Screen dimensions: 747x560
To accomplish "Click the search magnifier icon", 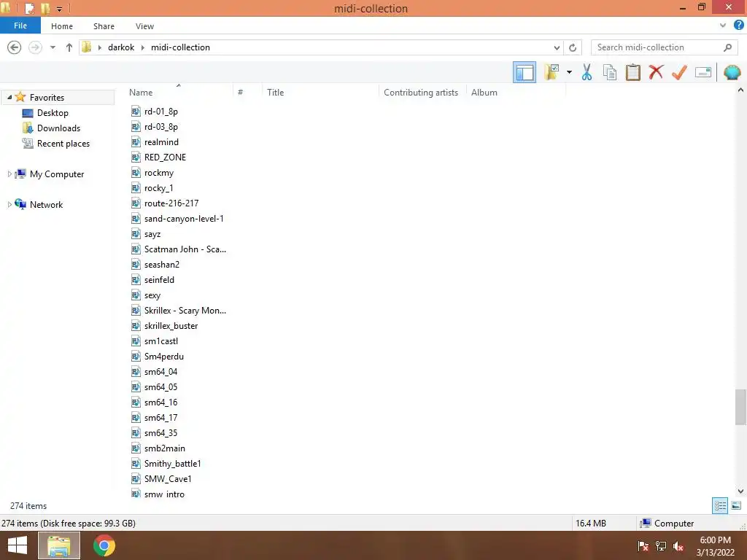I will [x=727, y=47].
